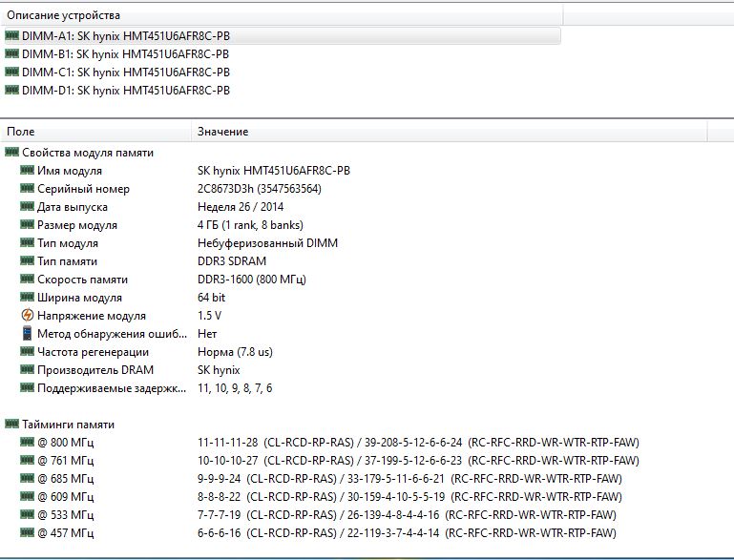Select the DIMM-A1 memory module row

pos(283,36)
